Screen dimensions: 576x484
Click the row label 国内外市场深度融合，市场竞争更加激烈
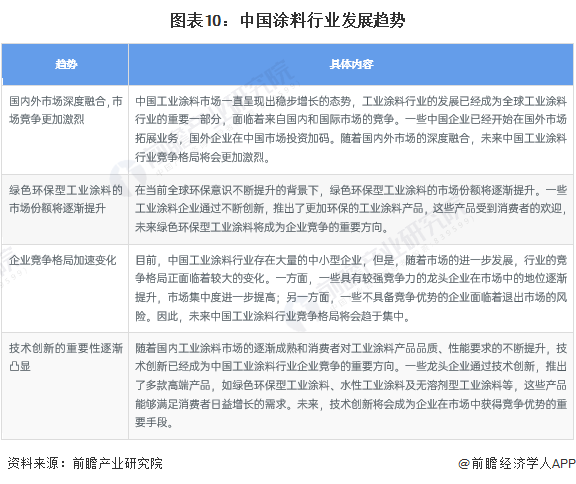tap(66, 110)
